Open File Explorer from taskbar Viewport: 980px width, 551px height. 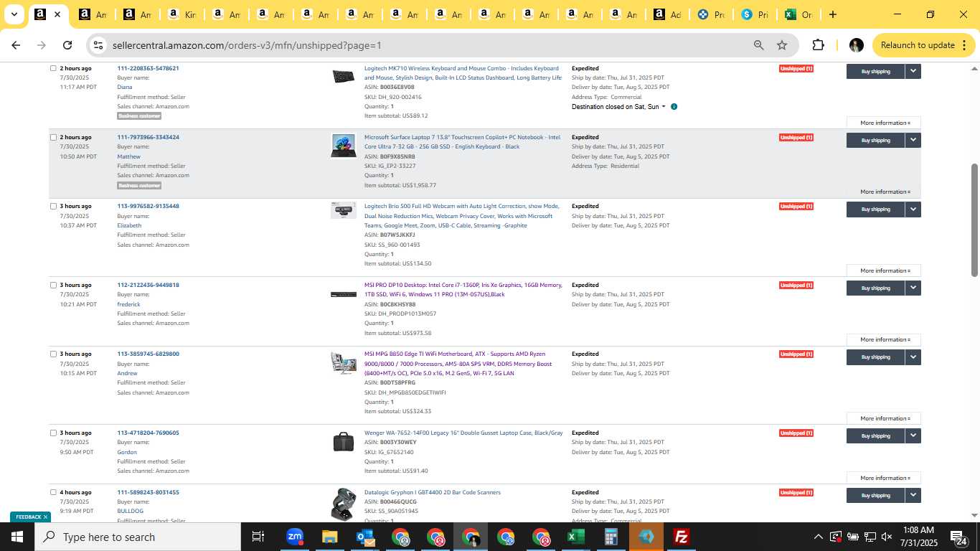click(x=329, y=537)
